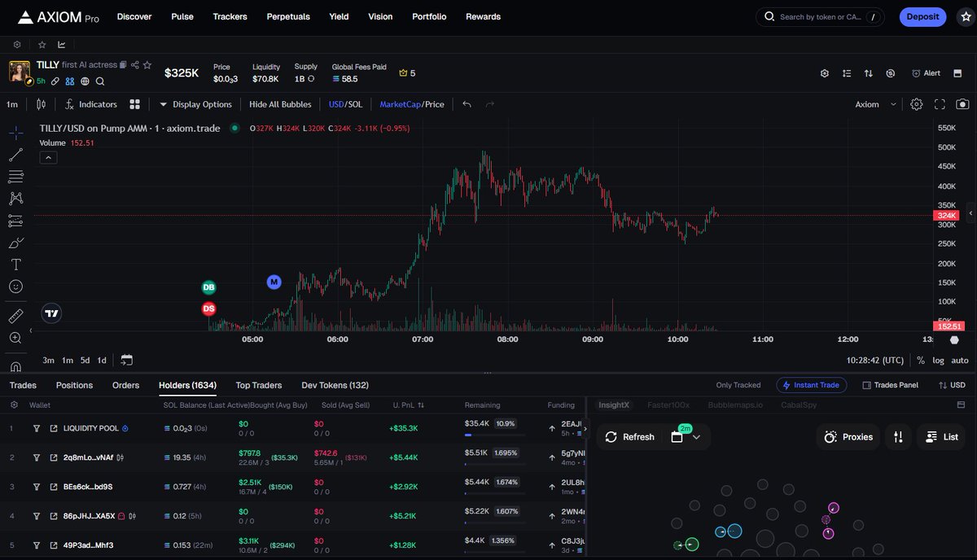Select the 1d time range
The height and width of the screenshot is (560, 977).
(x=102, y=360)
